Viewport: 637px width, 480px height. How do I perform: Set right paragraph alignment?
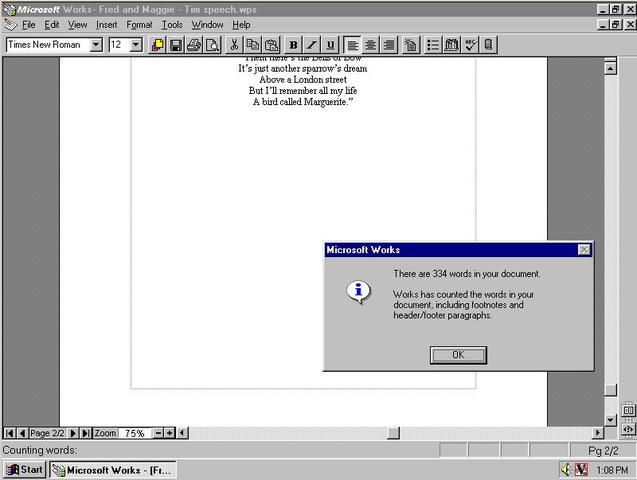pos(389,45)
